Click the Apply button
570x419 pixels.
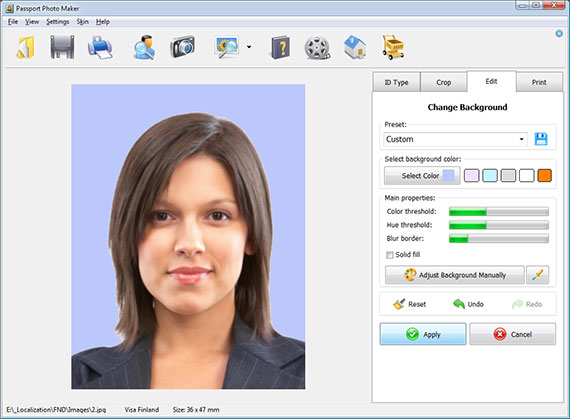click(423, 334)
